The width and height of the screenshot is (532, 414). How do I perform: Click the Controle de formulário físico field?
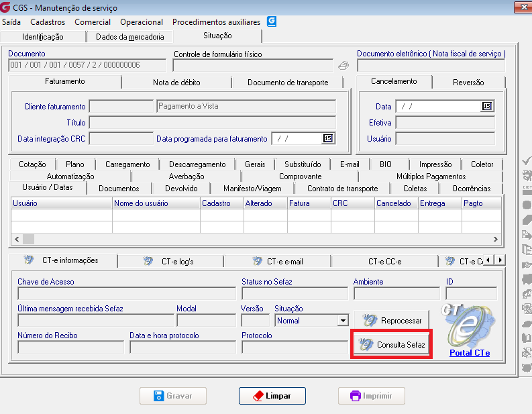point(253,66)
